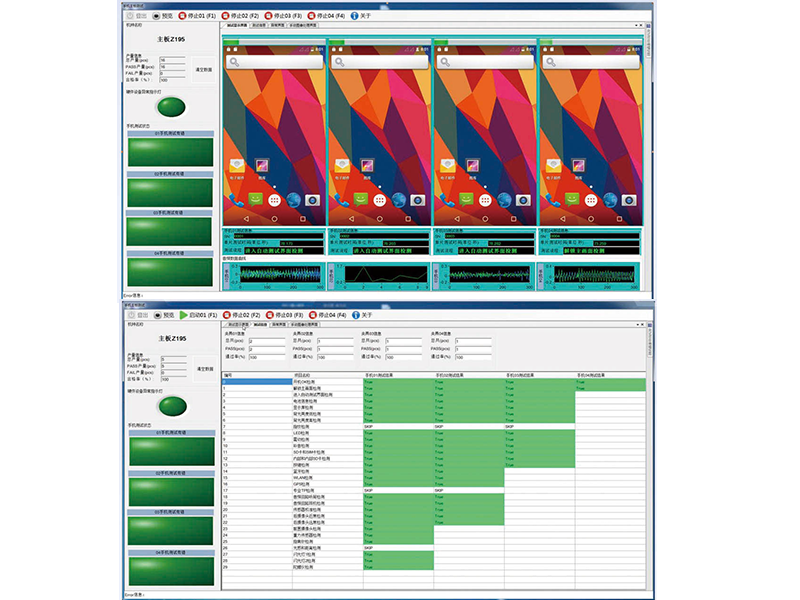Tap home navigation button on third phone screen
This screenshot has width=800, height=600.
[x=485, y=217]
